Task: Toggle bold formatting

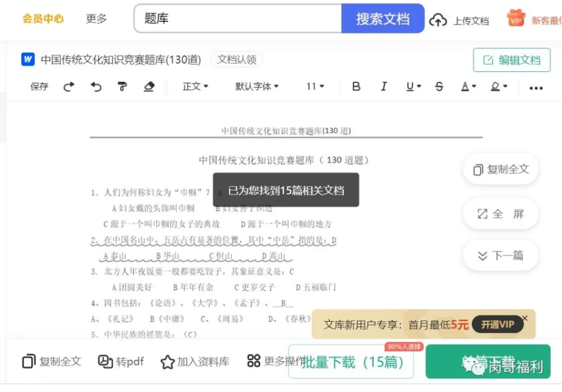Action: click(x=356, y=86)
